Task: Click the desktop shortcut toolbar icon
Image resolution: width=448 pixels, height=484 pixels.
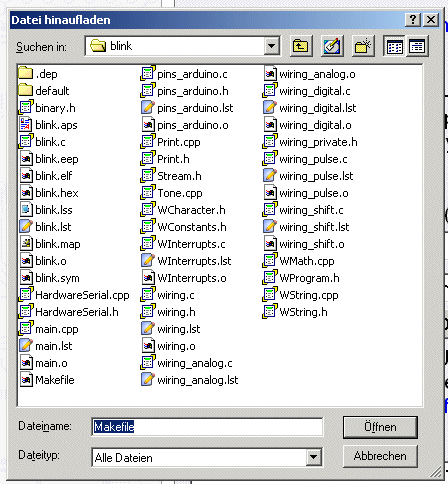Action: tap(332, 46)
